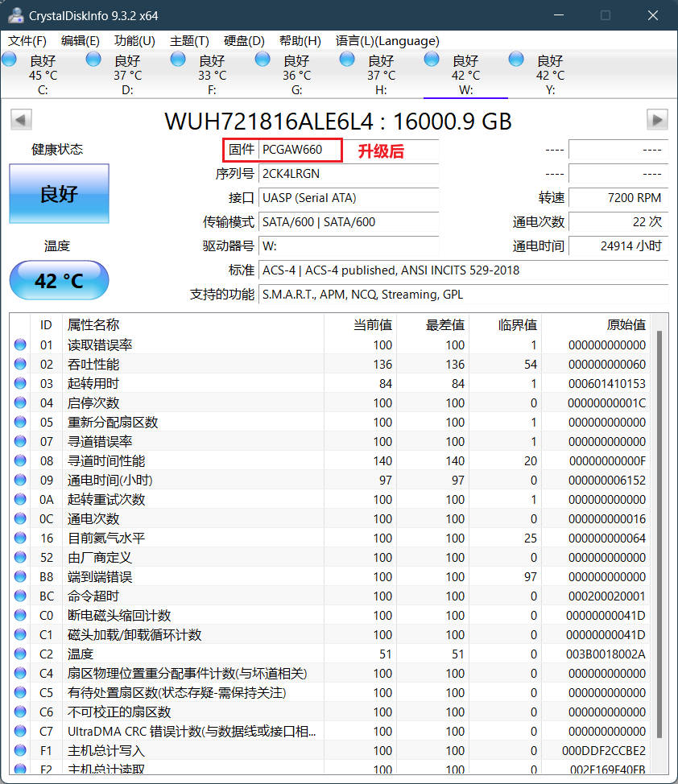
Task: Click the 驱动器号 field showing W:
Action: click(349, 246)
